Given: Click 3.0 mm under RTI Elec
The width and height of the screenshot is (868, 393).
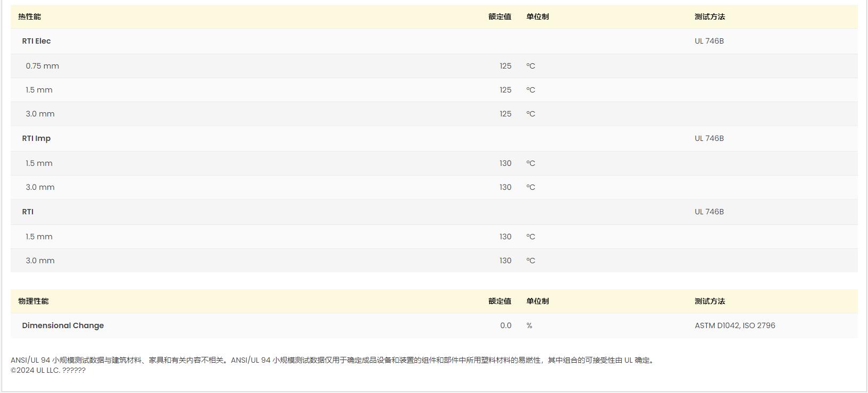Looking at the screenshot, I should point(40,114).
